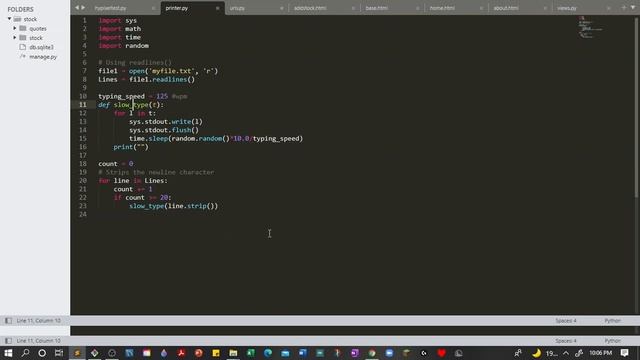
Task: Open OneNote from the taskbar
Action: [x=355, y=353]
